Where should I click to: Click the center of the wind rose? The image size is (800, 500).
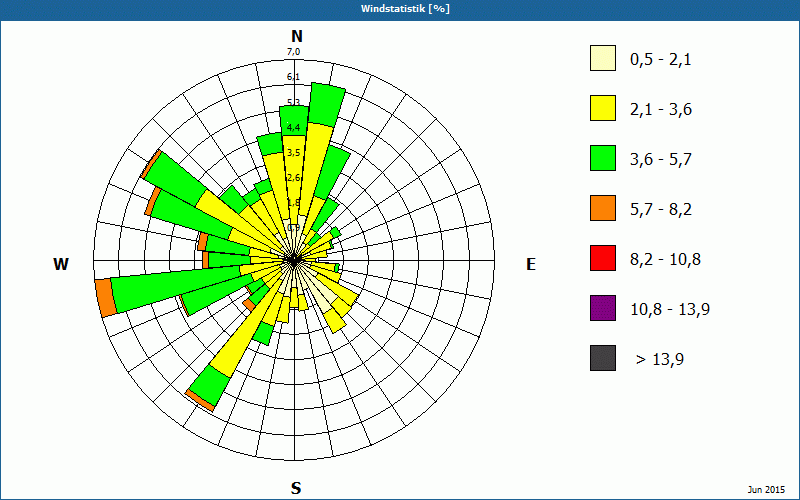tap(294, 260)
